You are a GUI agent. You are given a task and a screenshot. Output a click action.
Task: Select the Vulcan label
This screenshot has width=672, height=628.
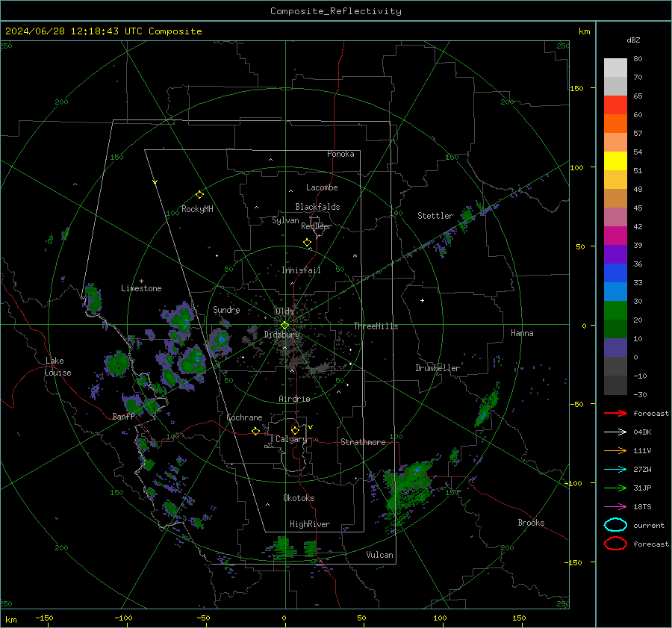tap(379, 555)
